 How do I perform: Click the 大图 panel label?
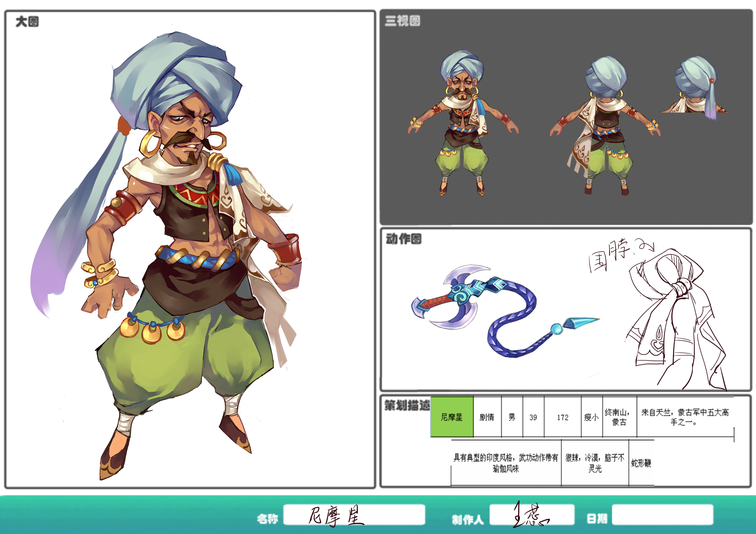tap(27, 22)
